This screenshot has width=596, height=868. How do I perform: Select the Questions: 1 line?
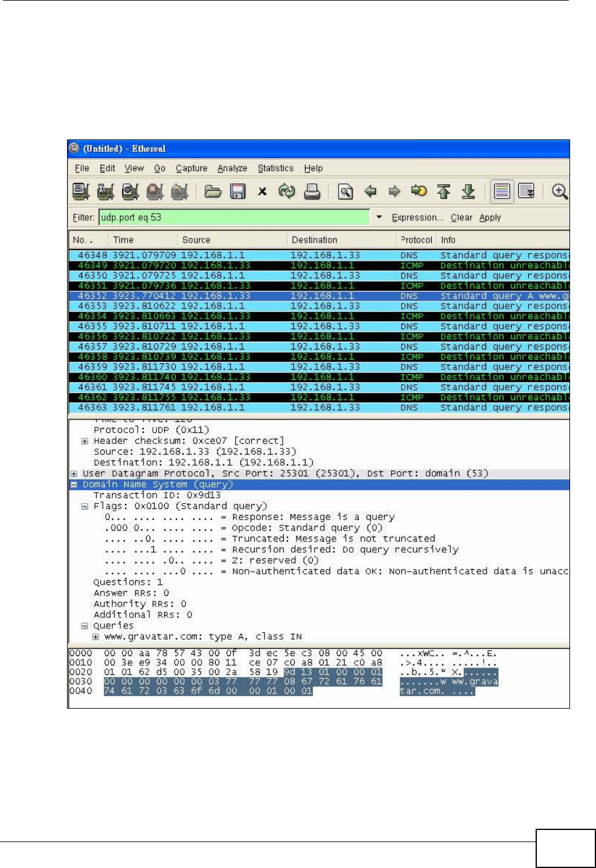coord(128,582)
